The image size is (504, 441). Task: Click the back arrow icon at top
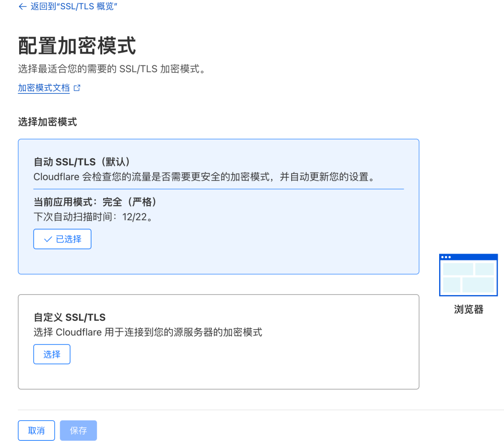[x=22, y=7]
